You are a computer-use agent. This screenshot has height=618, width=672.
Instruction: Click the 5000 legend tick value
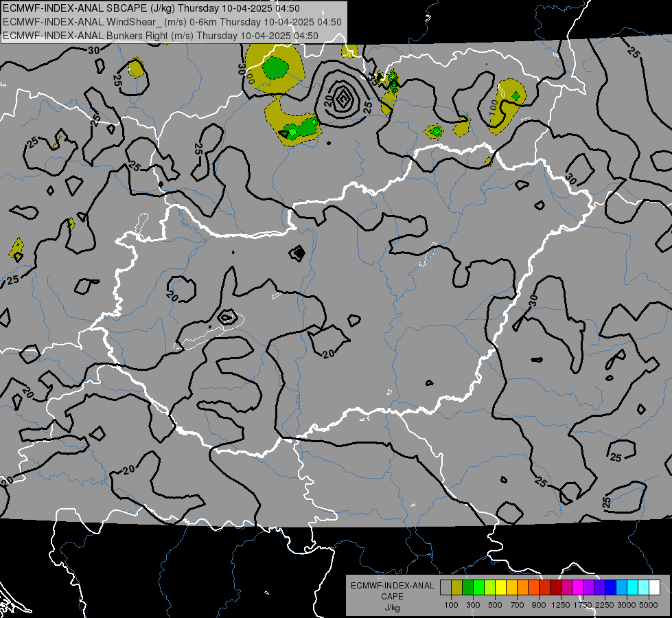pyautogui.click(x=649, y=605)
